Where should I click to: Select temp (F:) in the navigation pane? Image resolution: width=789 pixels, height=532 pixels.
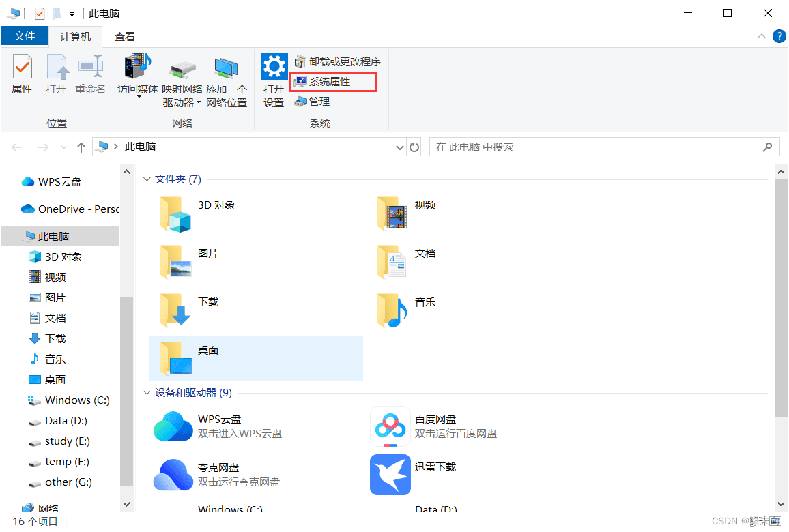[x=59, y=462]
